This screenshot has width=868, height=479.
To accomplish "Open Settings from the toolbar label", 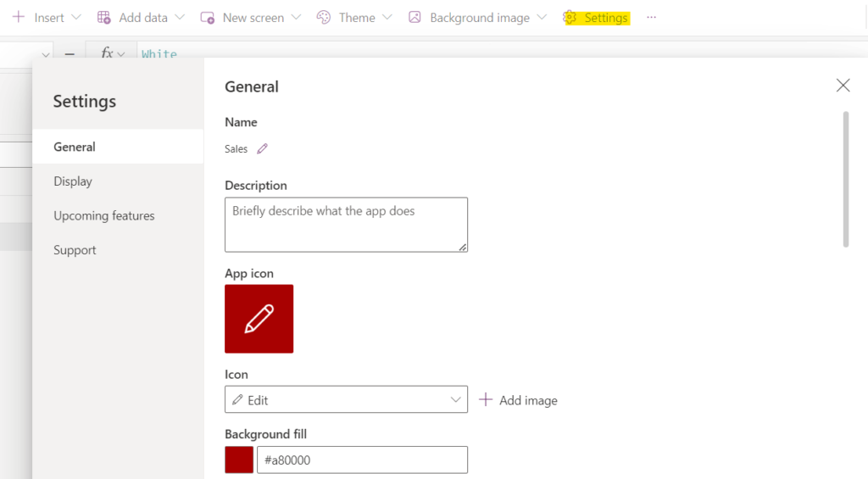I will point(606,19).
